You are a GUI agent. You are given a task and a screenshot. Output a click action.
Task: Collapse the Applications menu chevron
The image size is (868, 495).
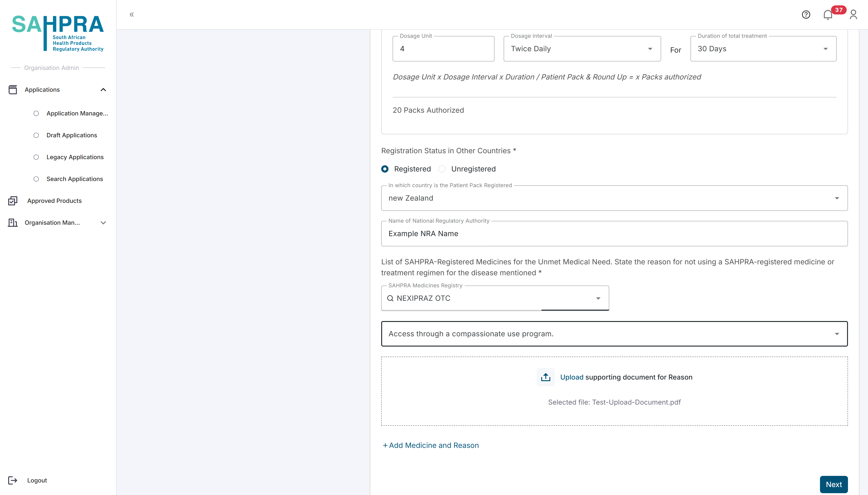coord(103,90)
